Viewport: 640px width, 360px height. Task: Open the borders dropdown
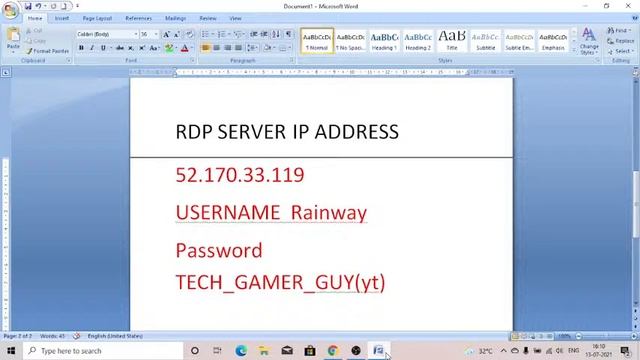[x=290, y=48]
